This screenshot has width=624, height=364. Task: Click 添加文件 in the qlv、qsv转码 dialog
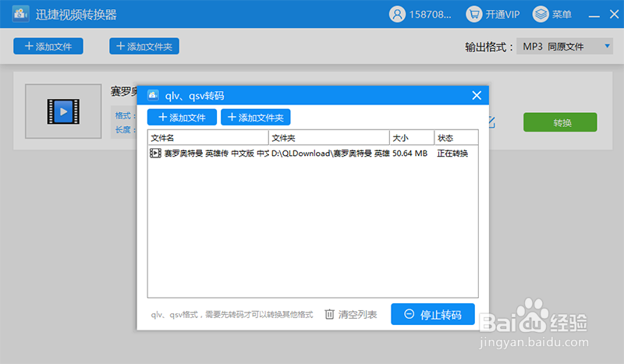pos(182,118)
